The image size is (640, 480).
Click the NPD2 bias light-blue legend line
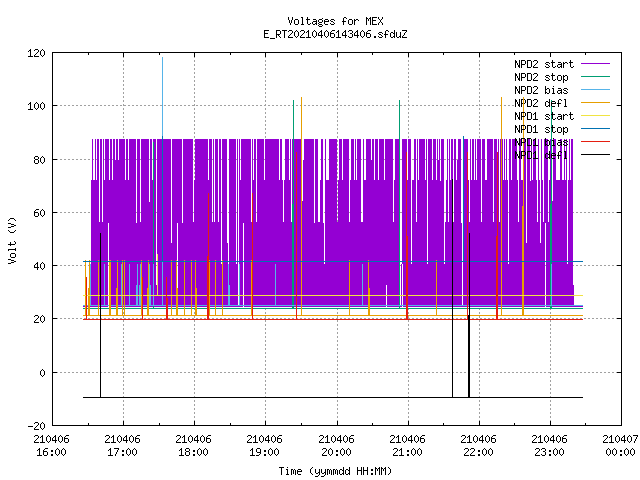595,90
